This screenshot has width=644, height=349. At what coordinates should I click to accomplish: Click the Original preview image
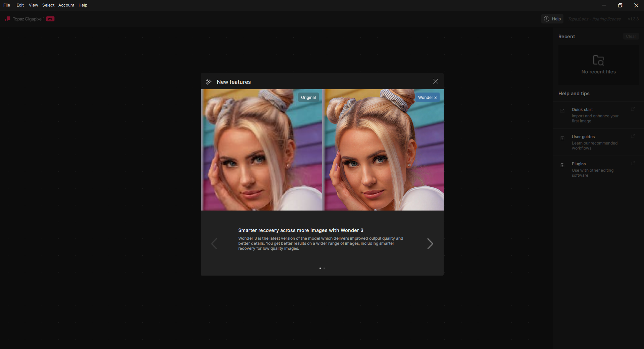[x=261, y=150]
